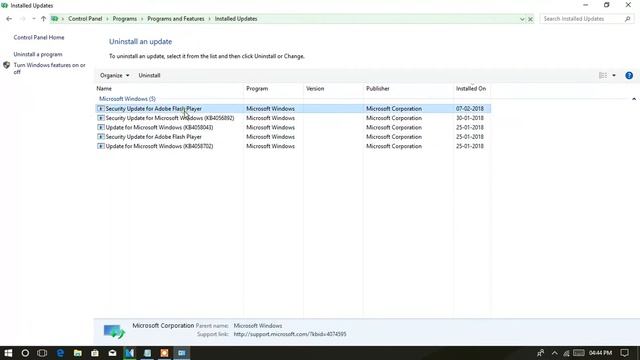The height and width of the screenshot is (360, 640).
Task: Click the Control Panel icon in address bar
Action: click(x=54, y=19)
